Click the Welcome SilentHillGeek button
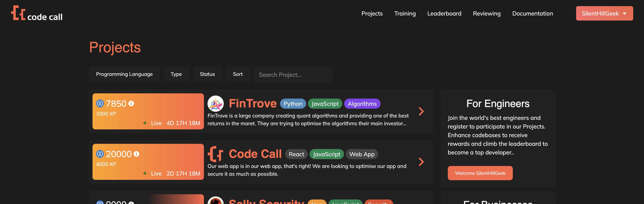The width and height of the screenshot is (644, 204). pos(480,173)
